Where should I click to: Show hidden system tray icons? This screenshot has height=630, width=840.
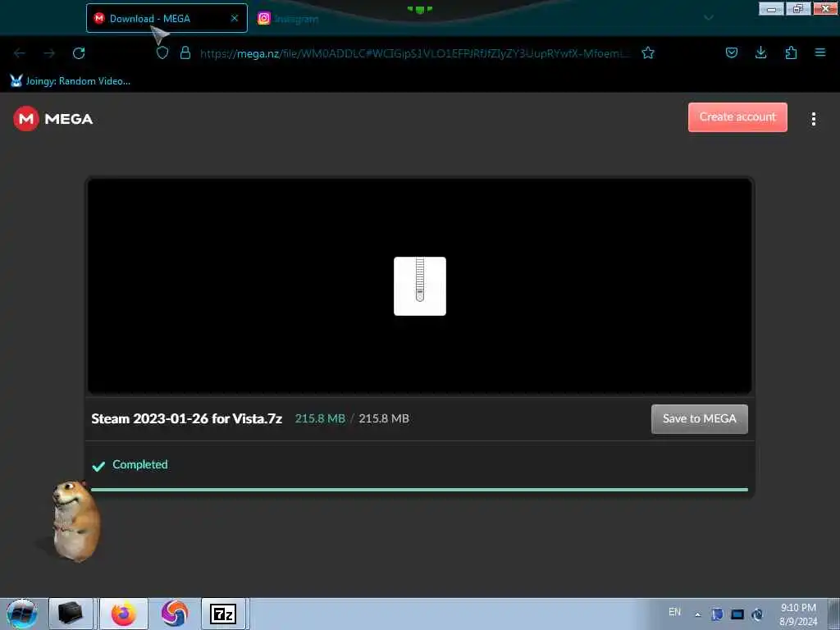click(697, 614)
